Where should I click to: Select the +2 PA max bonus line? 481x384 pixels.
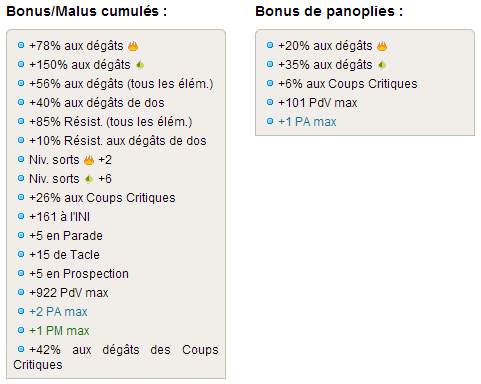coord(58,312)
